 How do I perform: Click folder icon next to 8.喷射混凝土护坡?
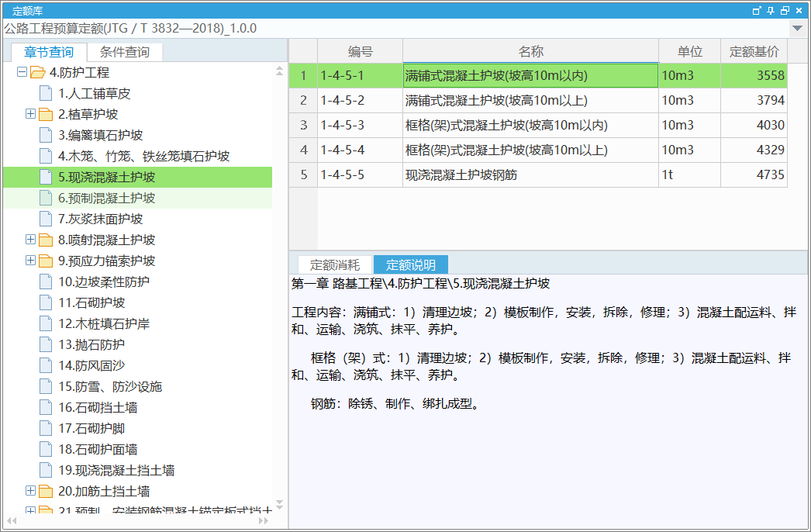click(46, 240)
